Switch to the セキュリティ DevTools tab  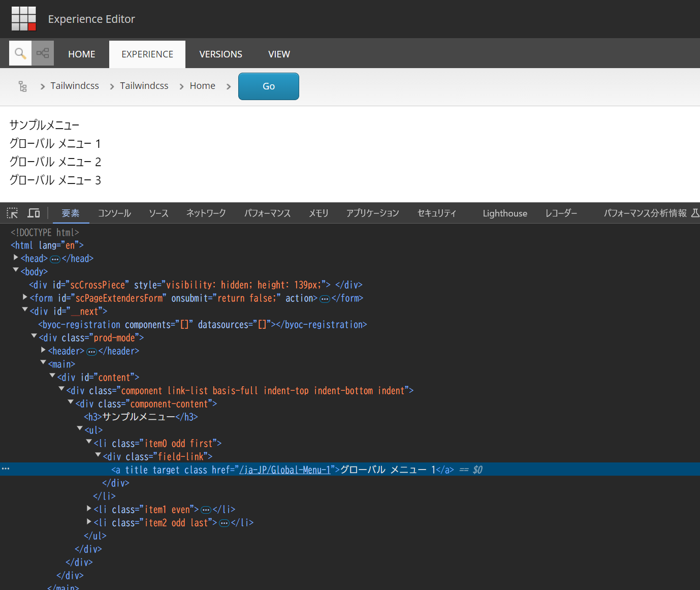(x=437, y=213)
